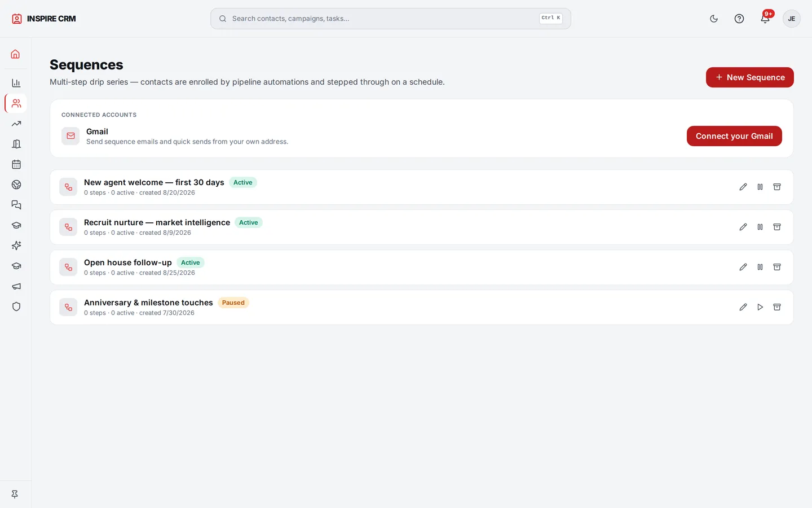Viewport: 812px width, 508px height.
Task: Archive the New agent welcome sequence
Action: tap(777, 187)
